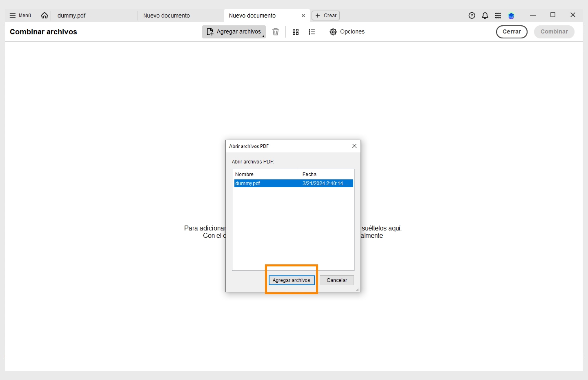Click the trash delete icon in toolbar
Image resolution: width=588 pixels, height=380 pixels.
click(276, 32)
